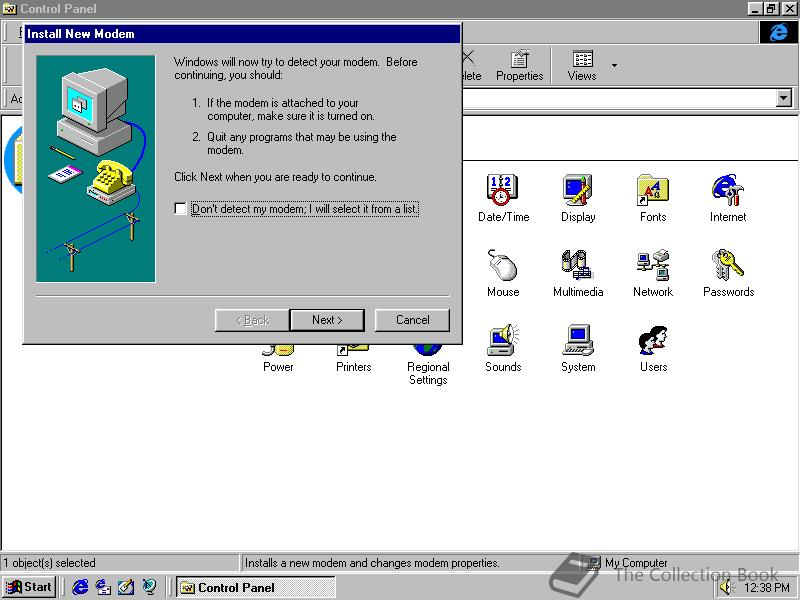Click the Power label in Control Panel
This screenshot has width=800, height=600.
(x=278, y=367)
